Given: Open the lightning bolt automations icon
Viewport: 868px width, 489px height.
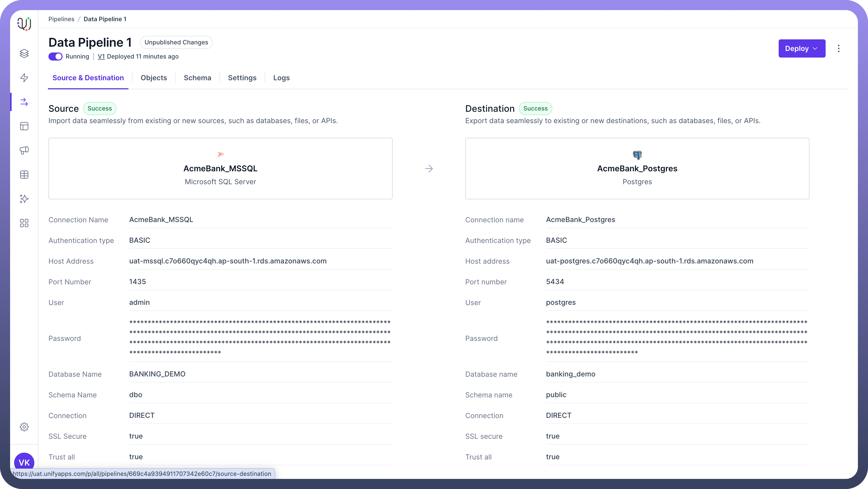Looking at the screenshot, I should coord(24,77).
